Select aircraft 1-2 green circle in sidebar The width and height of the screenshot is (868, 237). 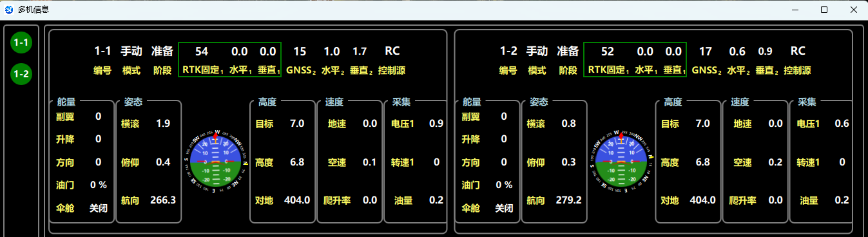21,74
